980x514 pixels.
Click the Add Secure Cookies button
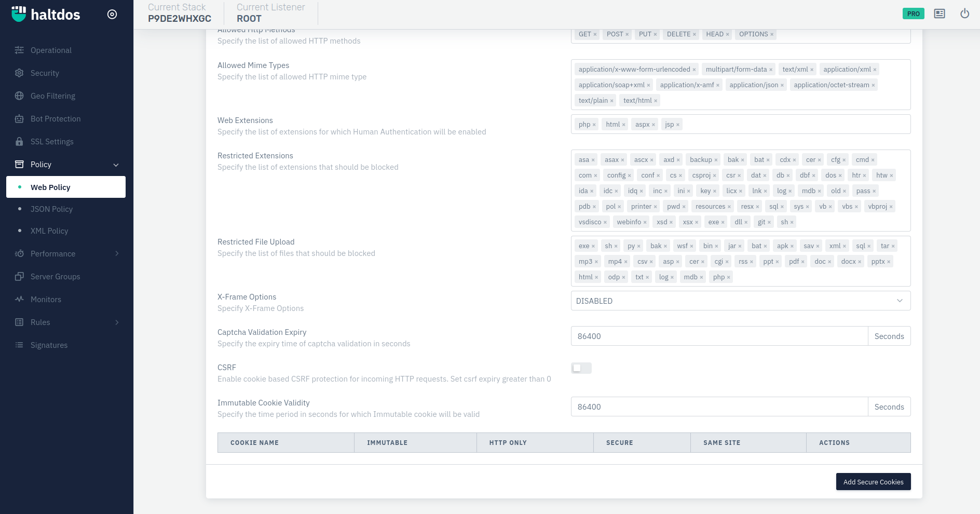click(873, 482)
